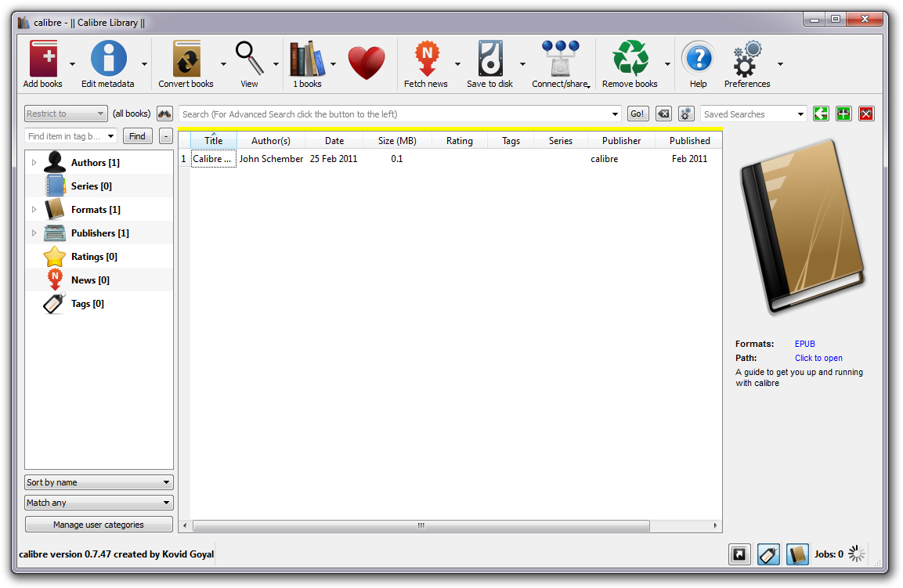The height and width of the screenshot is (588, 903).
Task: Click the Jobs spinner indicator
Action: [856, 554]
